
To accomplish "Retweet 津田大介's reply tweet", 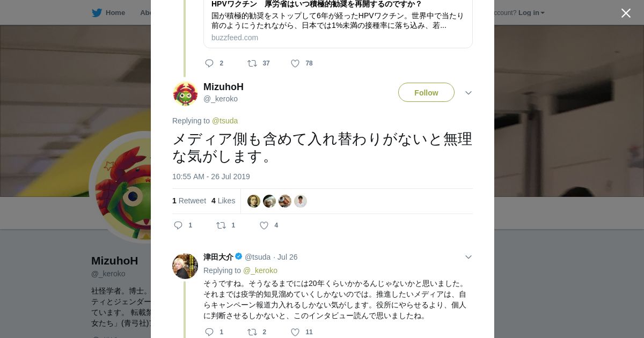I will click(x=252, y=332).
